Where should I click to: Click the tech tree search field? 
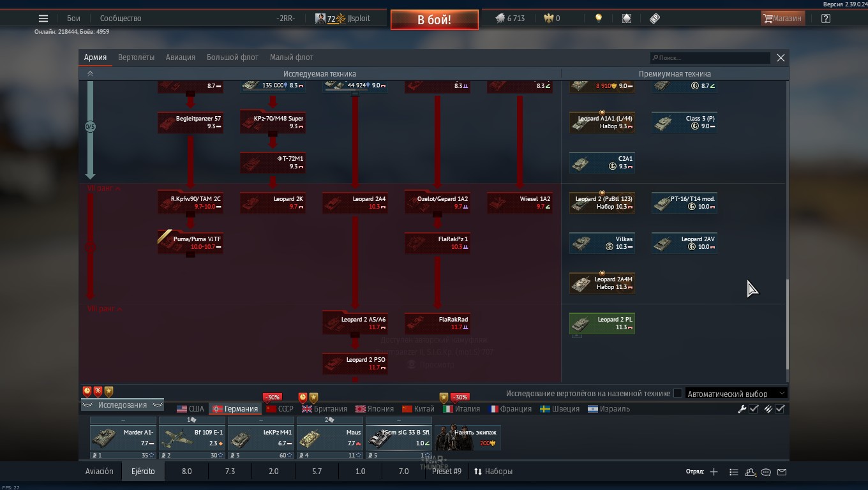pyautogui.click(x=710, y=57)
